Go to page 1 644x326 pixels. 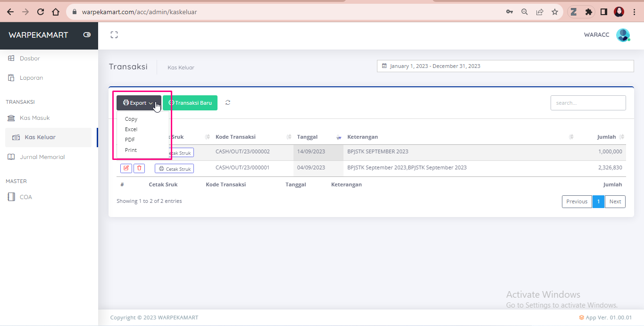point(598,201)
